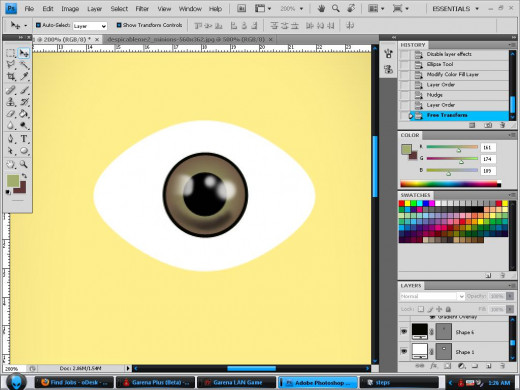Open the File menu
Screen dimensions: 520x390
(29, 9)
